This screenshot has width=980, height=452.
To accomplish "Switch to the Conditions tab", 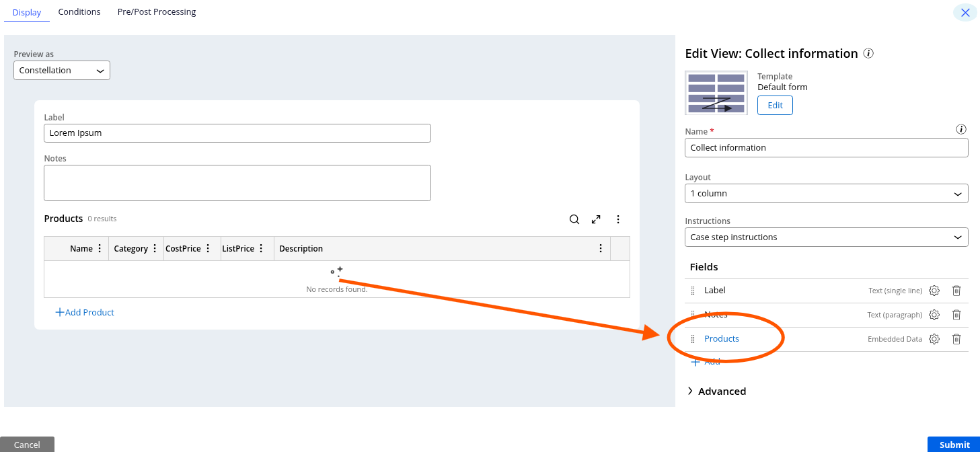I will [x=79, y=12].
